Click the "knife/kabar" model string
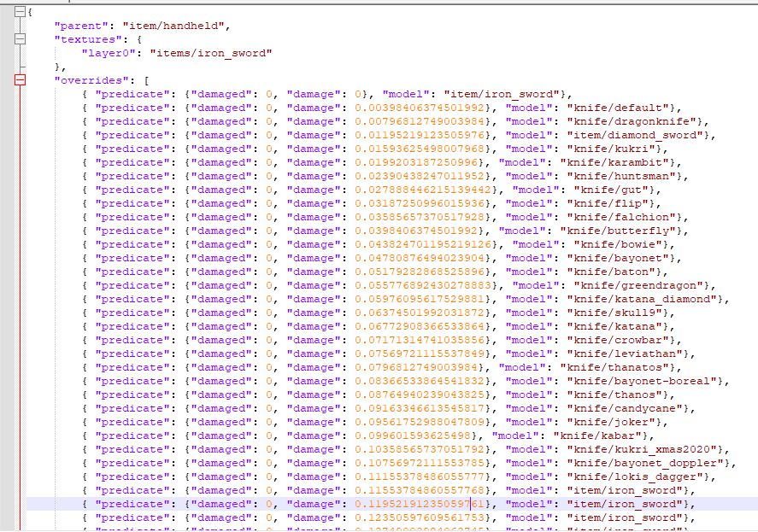 click(597, 436)
